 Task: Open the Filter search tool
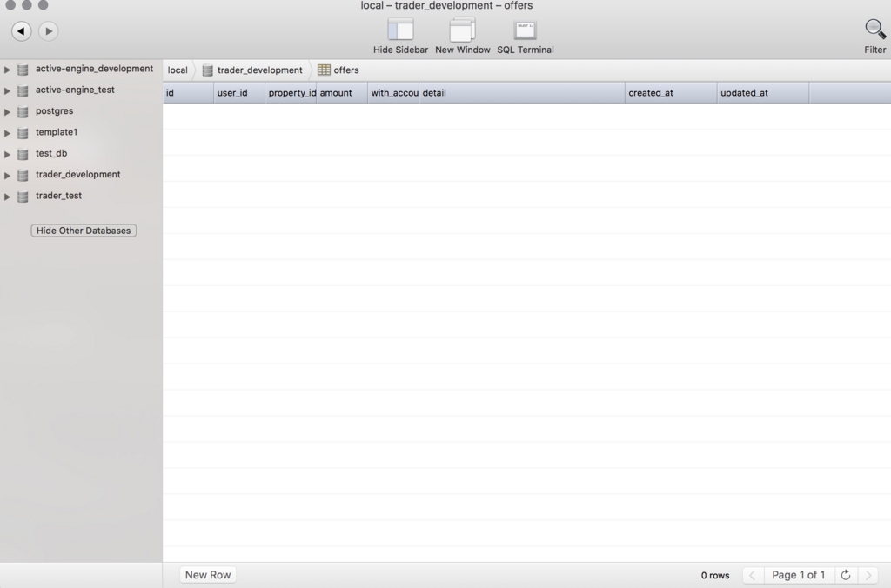click(x=874, y=30)
